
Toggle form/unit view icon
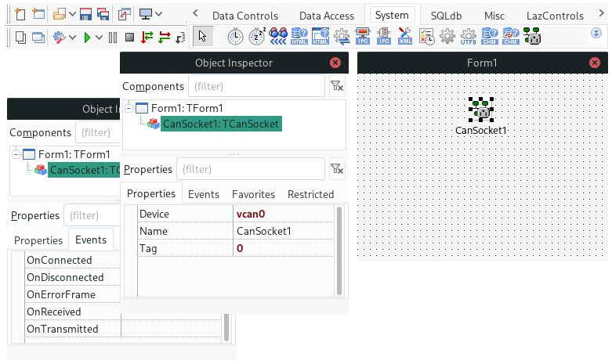pos(124,14)
